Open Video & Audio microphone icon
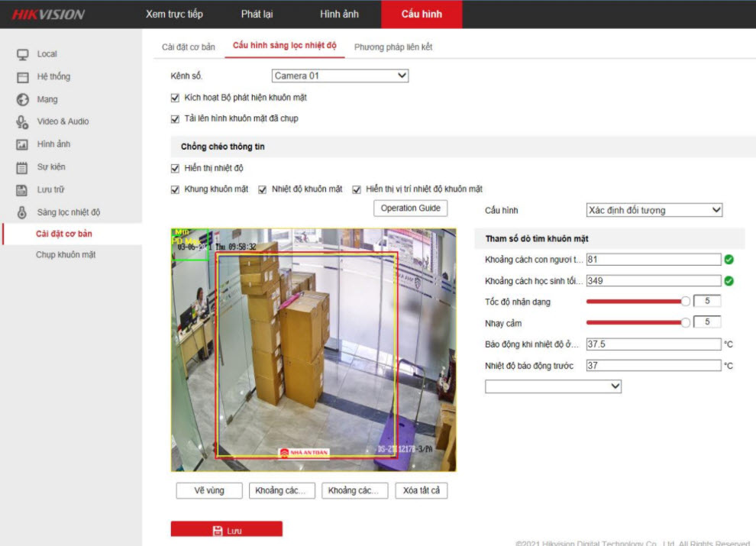This screenshot has width=756, height=546. [23, 121]
